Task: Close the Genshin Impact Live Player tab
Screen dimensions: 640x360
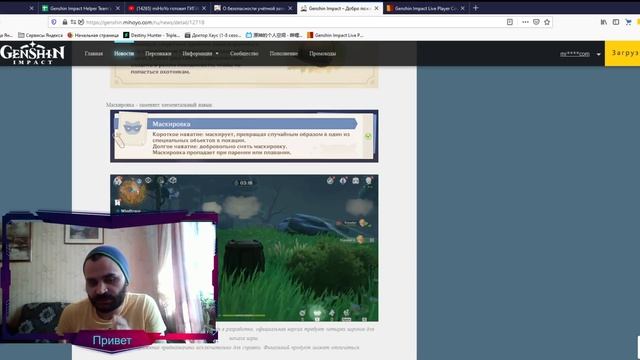Action: 462,8
